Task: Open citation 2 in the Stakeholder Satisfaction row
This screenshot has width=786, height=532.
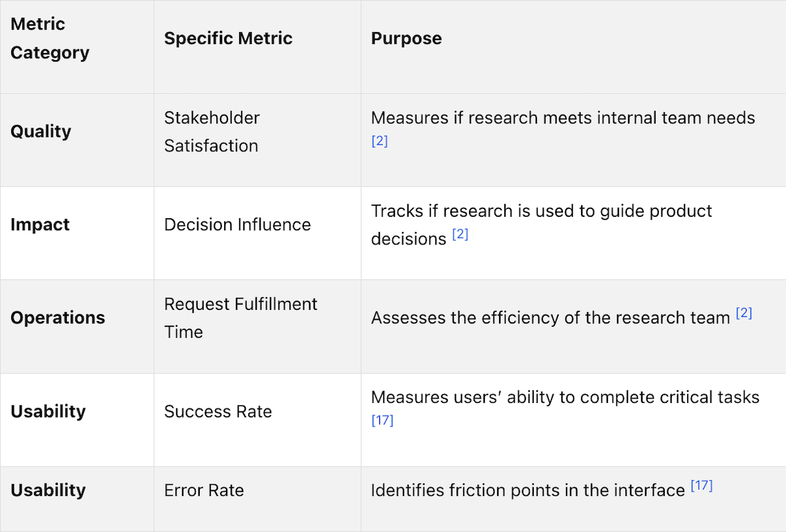Action: (379, 141)
